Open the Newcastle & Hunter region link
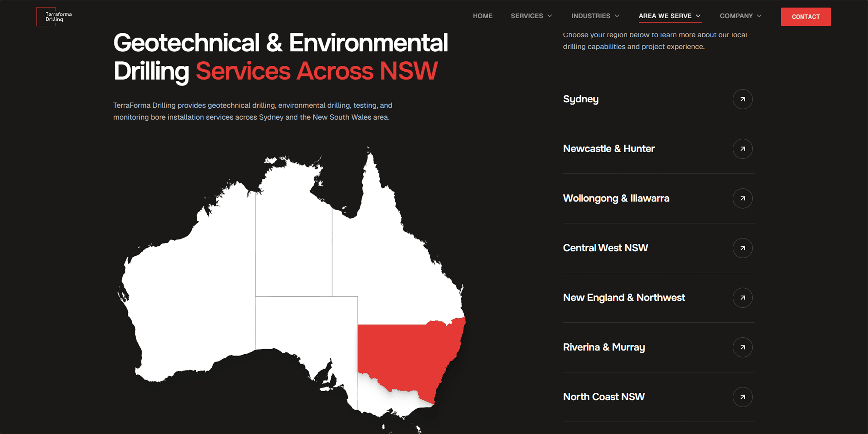 609,149
